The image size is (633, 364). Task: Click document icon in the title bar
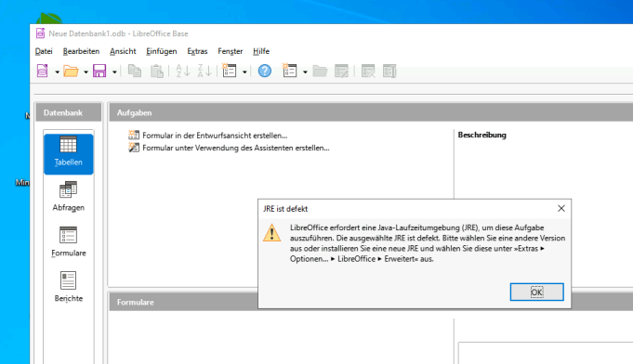click(x=40, y=33)
